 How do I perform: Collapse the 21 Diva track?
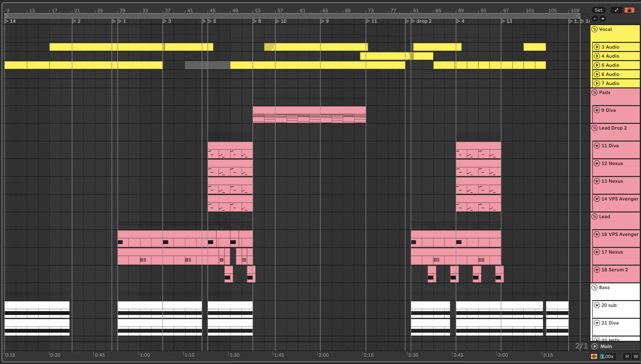(597, 323)
